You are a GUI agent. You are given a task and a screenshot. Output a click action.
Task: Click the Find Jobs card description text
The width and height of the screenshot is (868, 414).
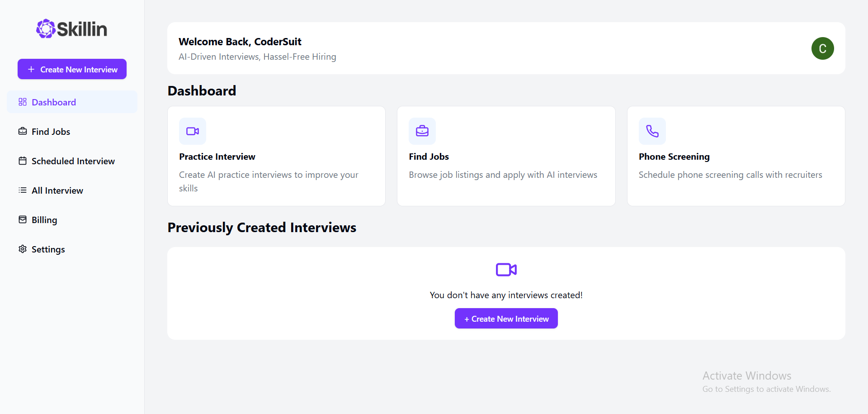click(x=503, y=175)
